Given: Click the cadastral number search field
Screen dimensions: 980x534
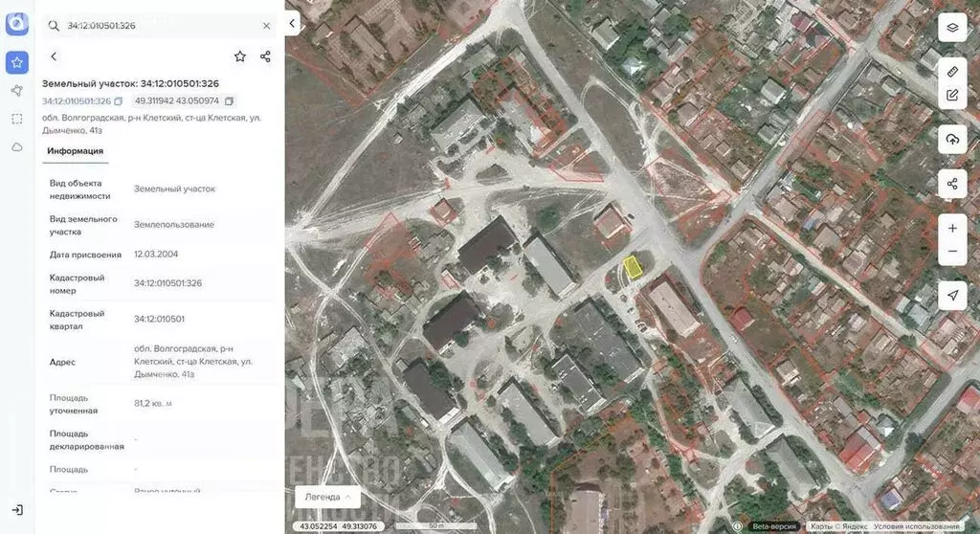Looking at the screenshot, I should tap(158, 26).
